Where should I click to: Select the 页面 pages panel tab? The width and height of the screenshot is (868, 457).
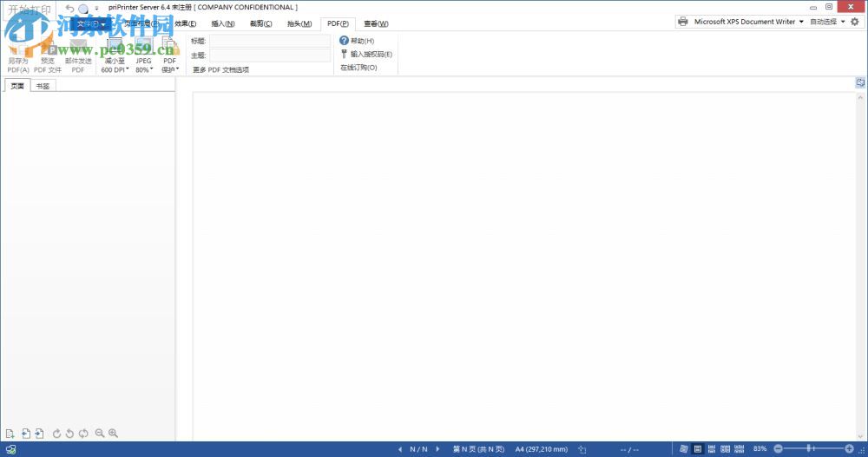pyautogui.click(x=17, y=86)
